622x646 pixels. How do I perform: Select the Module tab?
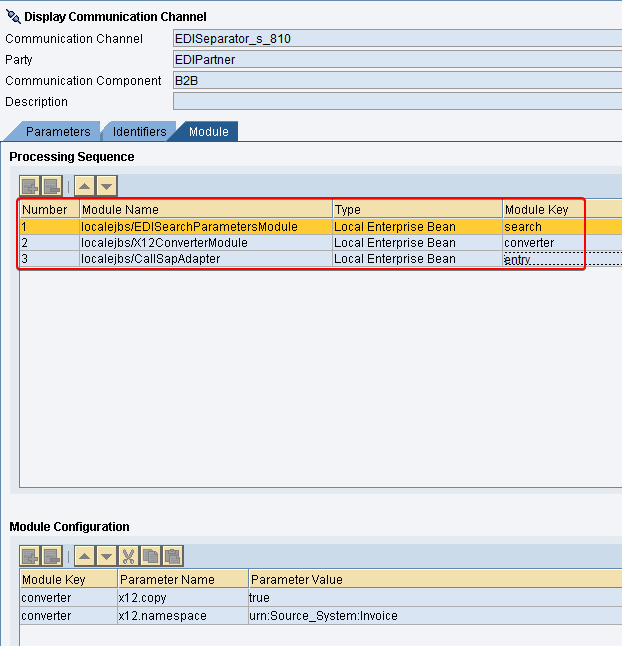208,131
